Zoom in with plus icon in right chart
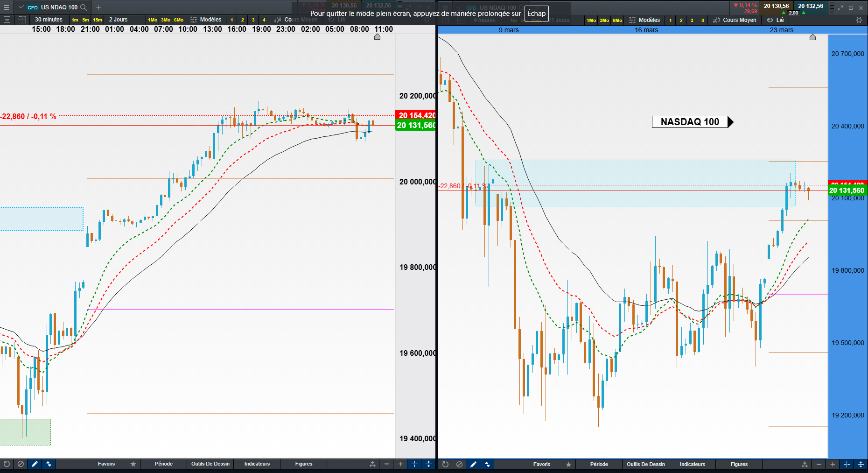Image resolution: width=868 pixels, height=473 pixels. pos(833,464)
